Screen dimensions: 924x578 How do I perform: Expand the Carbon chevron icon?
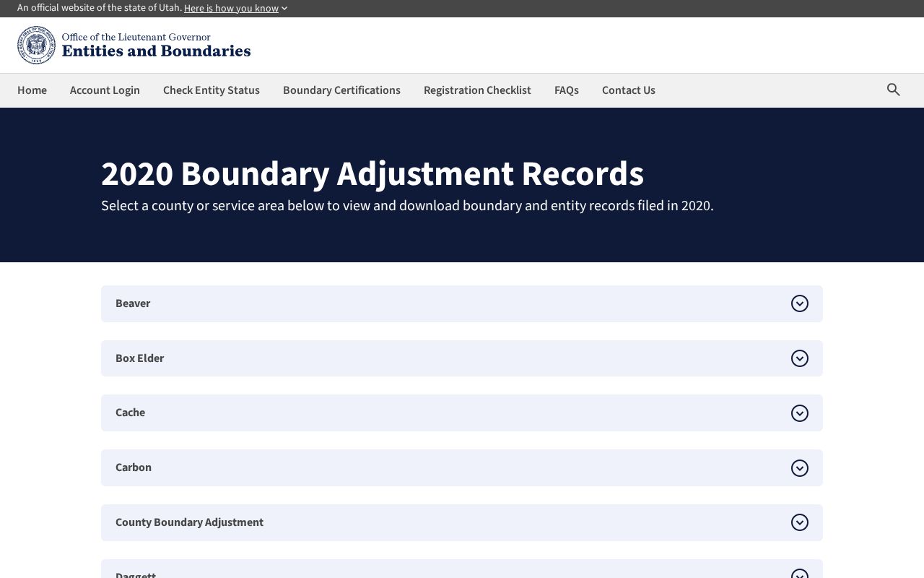pyautogui.click(x=800, y=468)
